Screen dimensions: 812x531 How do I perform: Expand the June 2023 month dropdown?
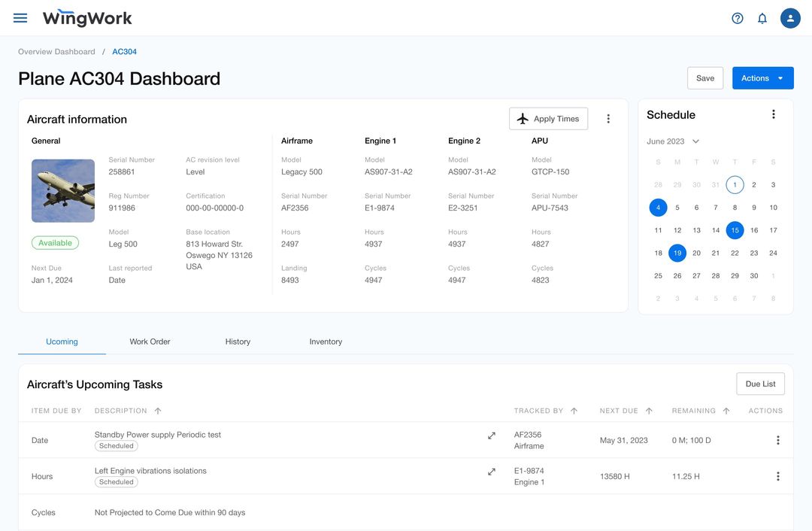coord(696,141)
